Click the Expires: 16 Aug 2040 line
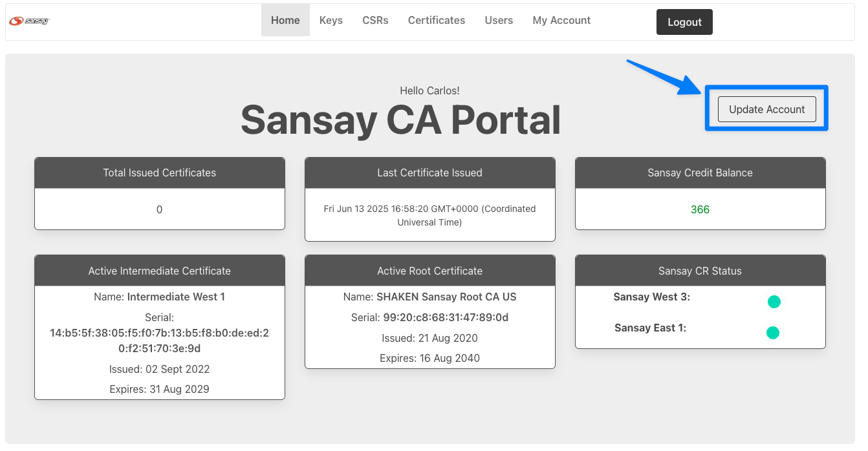This screenshot has width=868, height=451. (x=430, y=358)
